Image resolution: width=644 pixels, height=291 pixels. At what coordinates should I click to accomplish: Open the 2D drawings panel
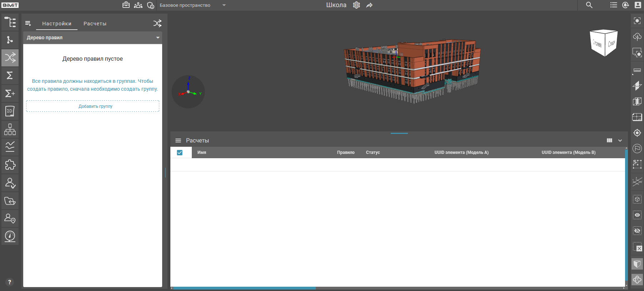click(x=10, y=111)
